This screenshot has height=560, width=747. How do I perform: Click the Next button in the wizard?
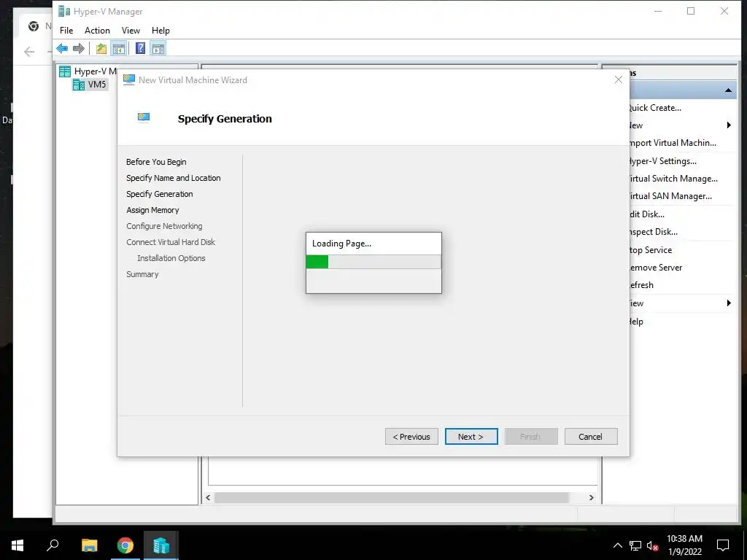(471, 437)
